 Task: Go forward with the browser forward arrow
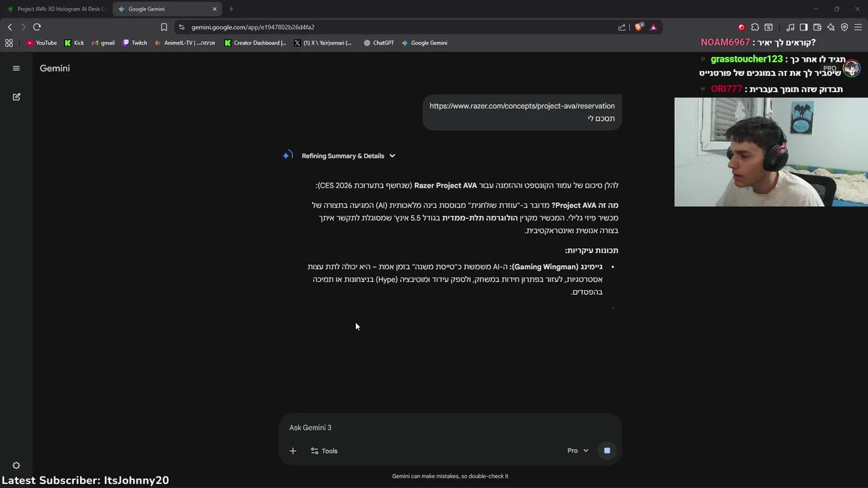[23, 27]
